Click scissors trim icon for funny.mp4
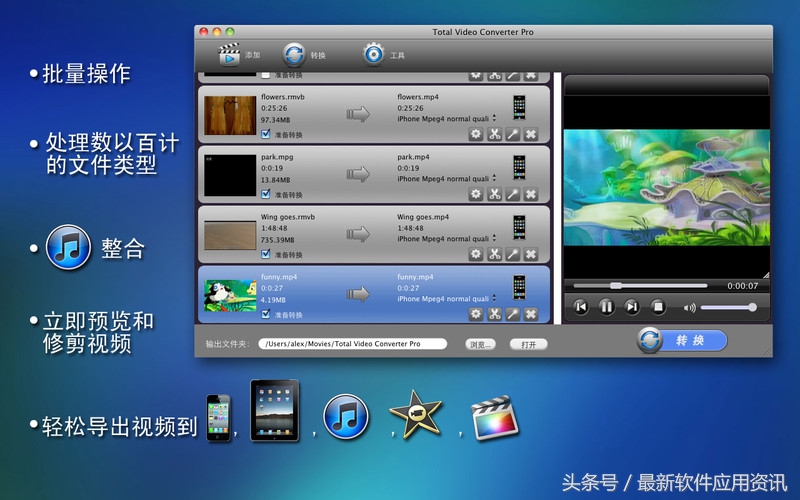The image size is (800, 500). coord(494,314)
